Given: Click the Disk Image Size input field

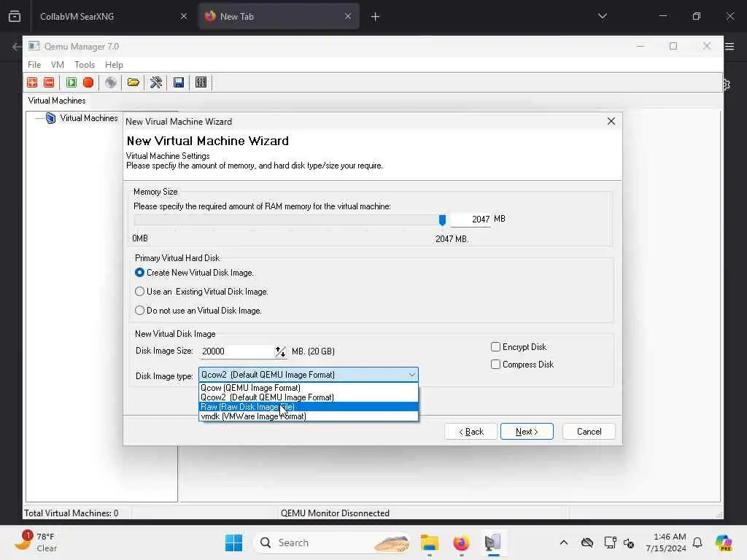Looking at the screenshot, I should pyautogui.click(x=236, y=351).
